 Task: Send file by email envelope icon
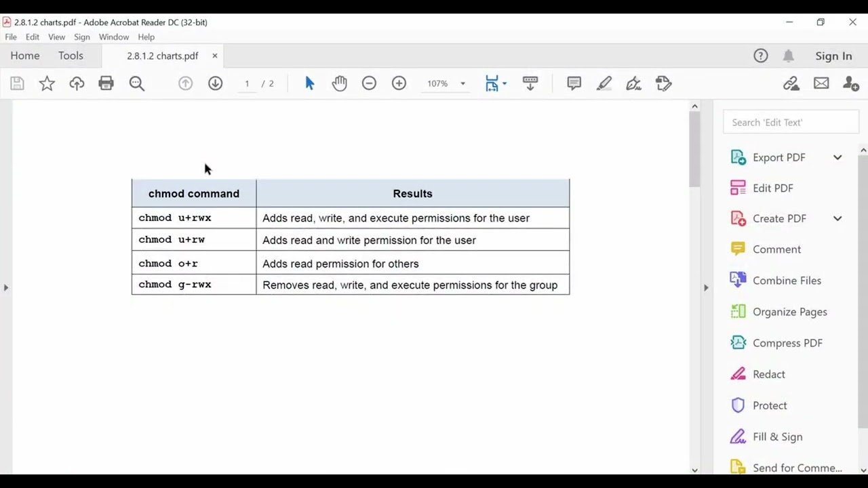tap(821, 83)
